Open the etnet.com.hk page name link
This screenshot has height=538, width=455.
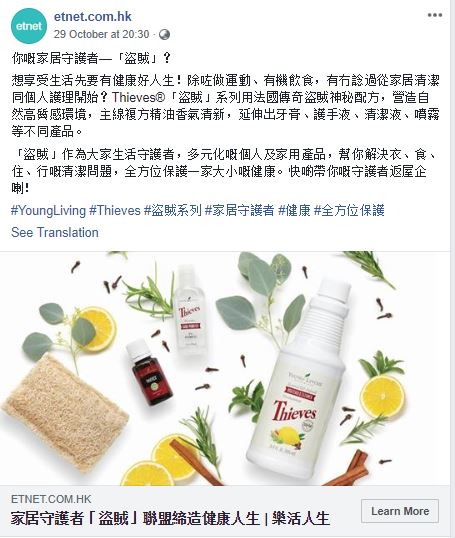93,16
